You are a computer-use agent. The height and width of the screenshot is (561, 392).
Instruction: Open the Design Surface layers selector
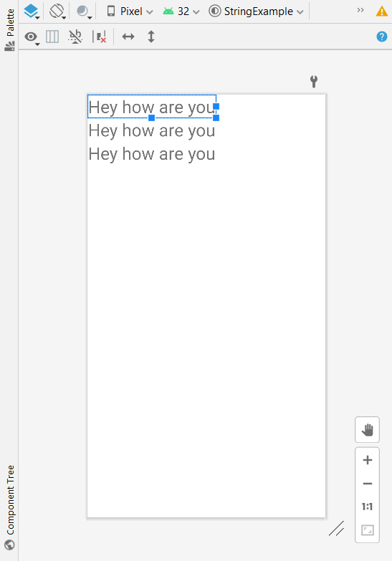click(32, 11)
